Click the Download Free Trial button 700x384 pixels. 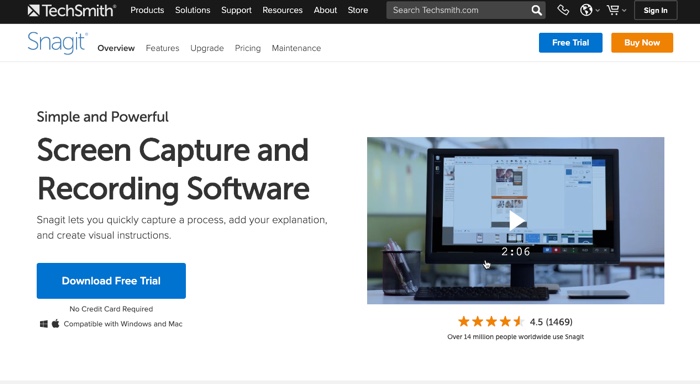click(x=111, y=281)
